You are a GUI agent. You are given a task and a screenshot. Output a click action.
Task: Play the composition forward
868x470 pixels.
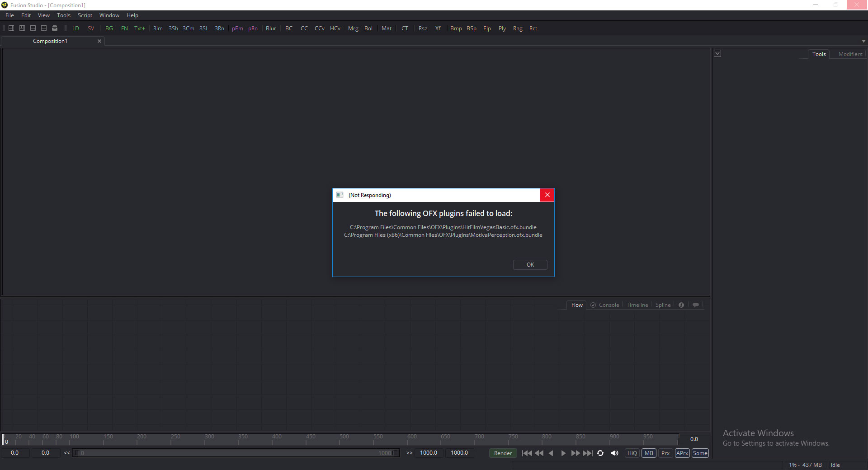pos(563,453)
